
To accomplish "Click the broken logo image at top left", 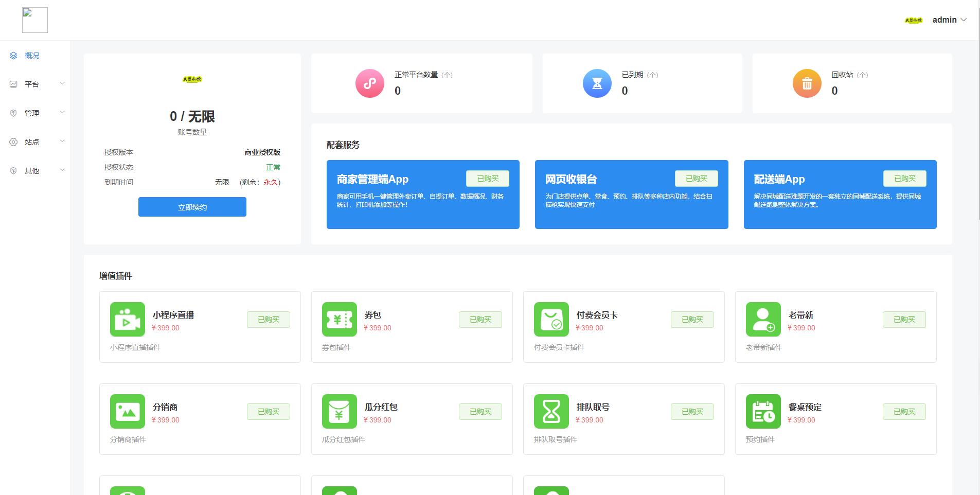I will point(35,20).
